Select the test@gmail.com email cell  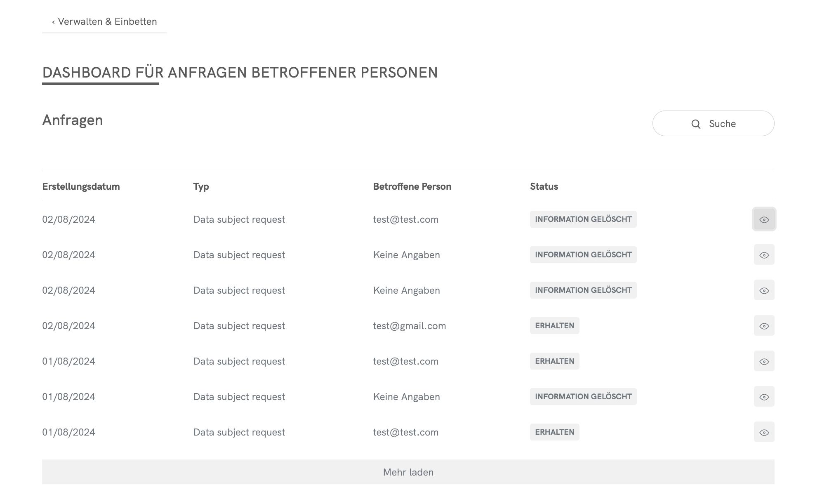point(409,326)
